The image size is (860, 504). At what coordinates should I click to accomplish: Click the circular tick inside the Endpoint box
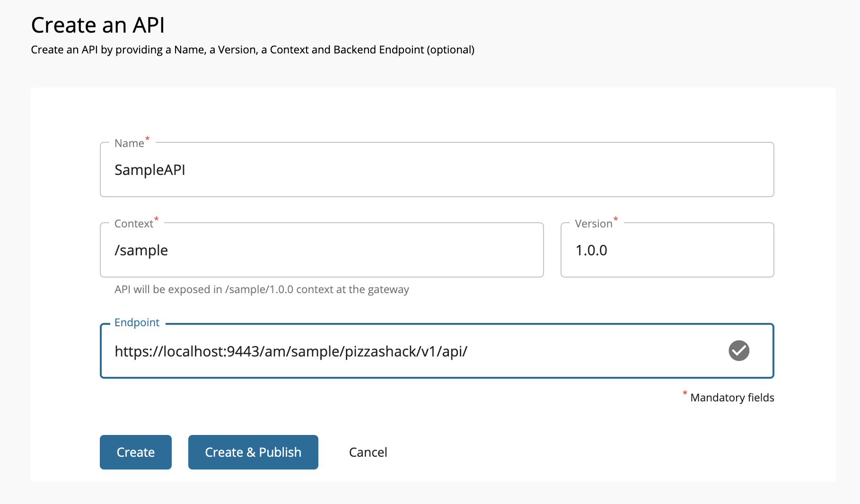click(738, 350)
